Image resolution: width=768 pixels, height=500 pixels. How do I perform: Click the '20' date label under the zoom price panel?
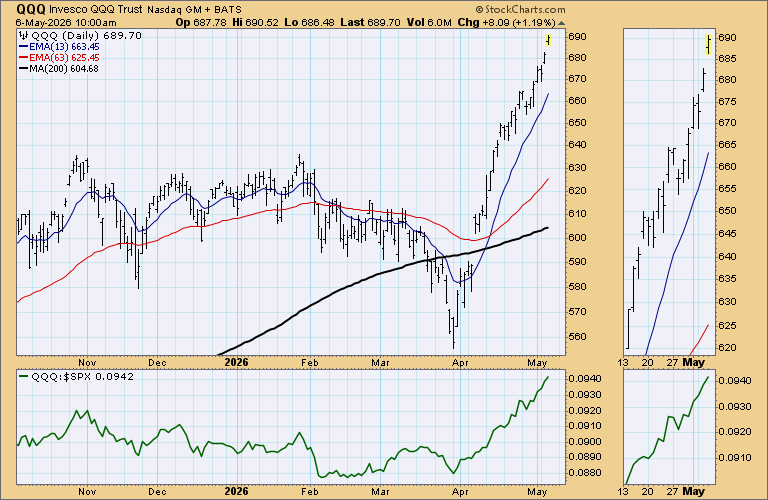[648, 363]
